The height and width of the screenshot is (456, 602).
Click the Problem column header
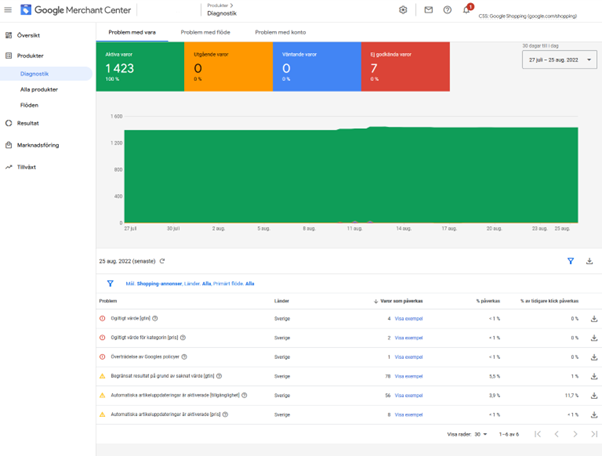108,301
